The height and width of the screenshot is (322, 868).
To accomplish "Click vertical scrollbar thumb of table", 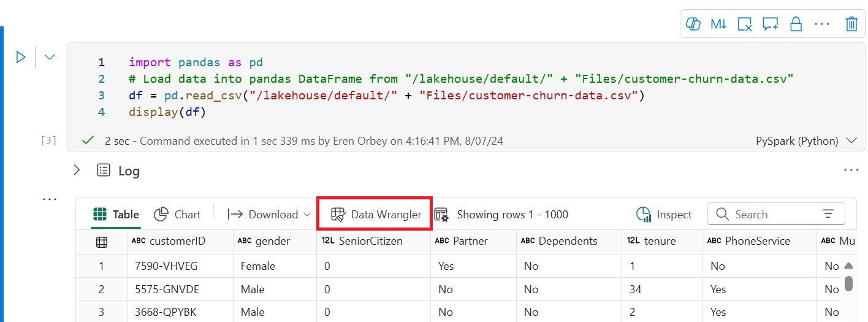I will (x=849, y=283).
